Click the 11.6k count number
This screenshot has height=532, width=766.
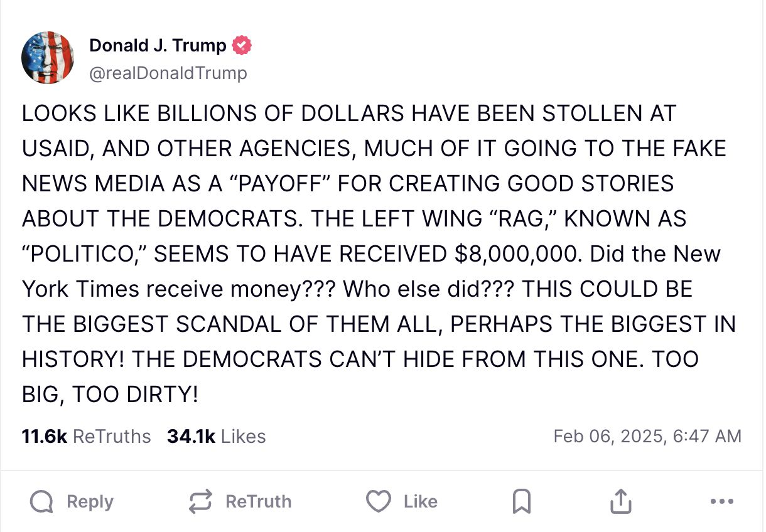44,436
